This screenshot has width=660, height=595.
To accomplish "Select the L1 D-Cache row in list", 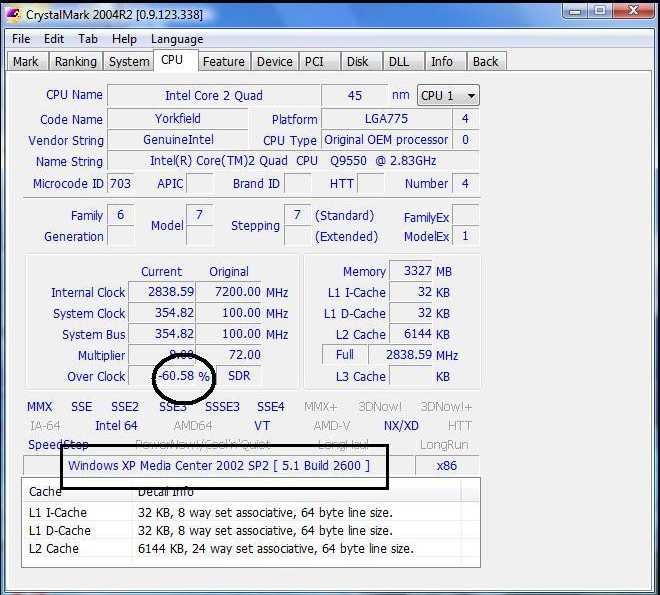I will coord(250,531).
